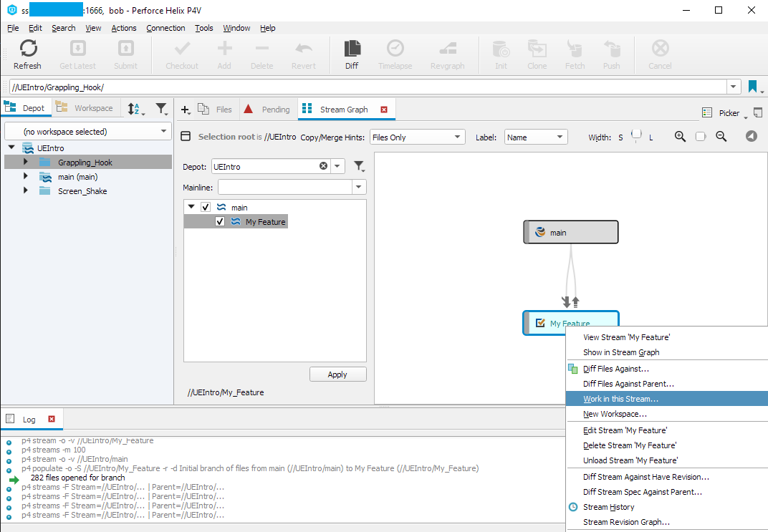Open the Depot combo box dropdown arrow

337,166
